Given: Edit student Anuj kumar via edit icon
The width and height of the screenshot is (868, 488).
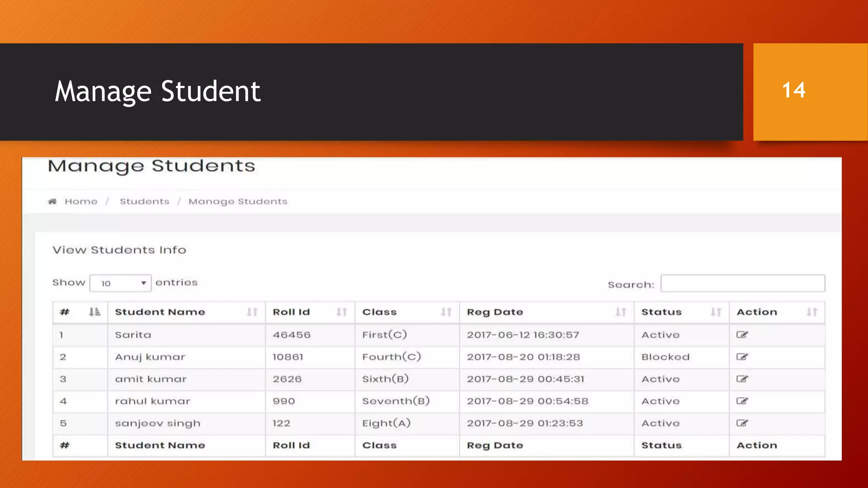Looking at the screenshot, I should pos(742,357).
